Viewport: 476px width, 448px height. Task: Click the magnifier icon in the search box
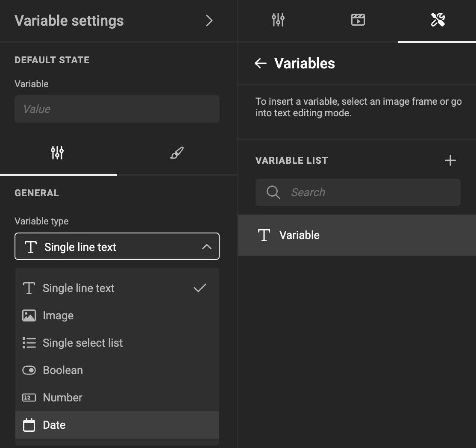[x=273, y=192]
